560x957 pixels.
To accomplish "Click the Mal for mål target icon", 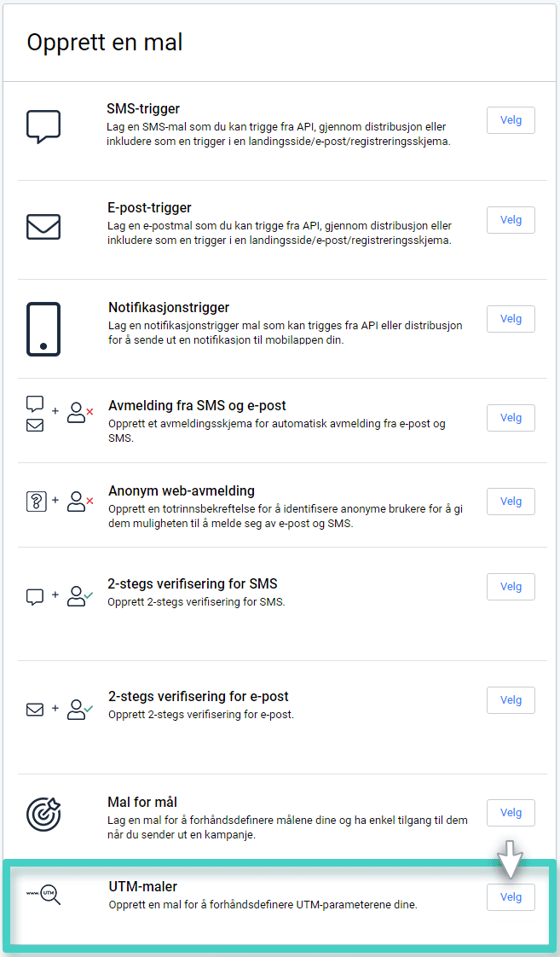I will (43, 814).
